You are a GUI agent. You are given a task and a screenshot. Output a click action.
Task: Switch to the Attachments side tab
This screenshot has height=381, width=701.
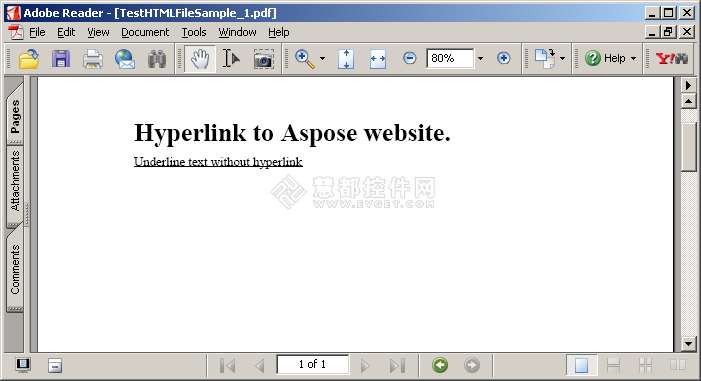15,181
